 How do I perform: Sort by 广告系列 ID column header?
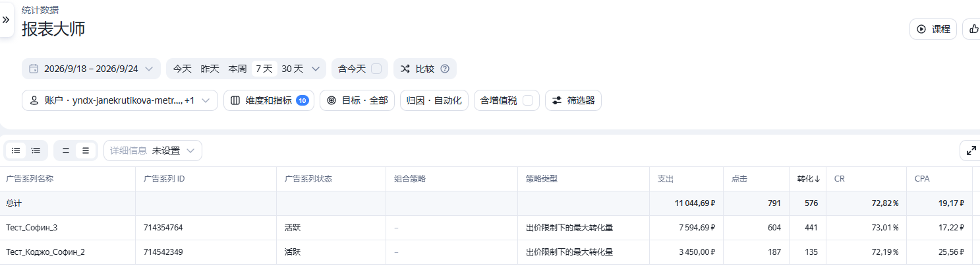pyautogui.click(x=164, y=179)
